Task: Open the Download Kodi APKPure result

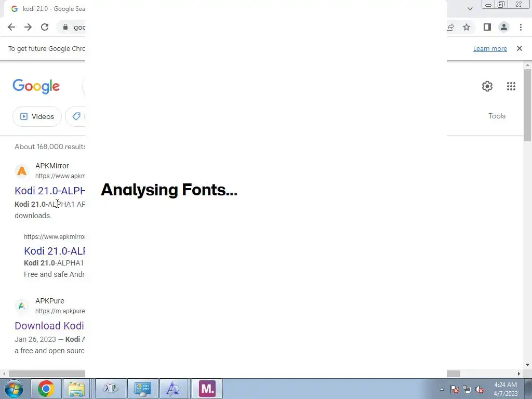Action: (x=49, y=326)
